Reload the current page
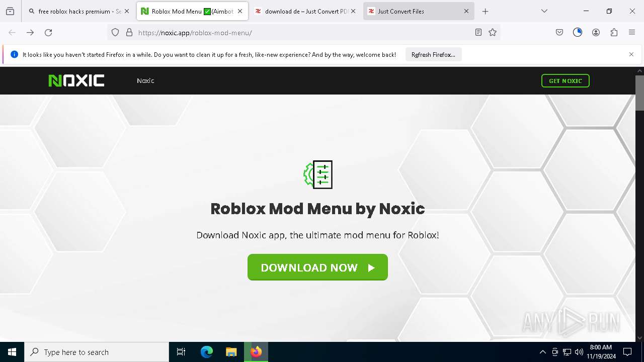The height and width of the screenshot is (362, 644). coord(48,32)
